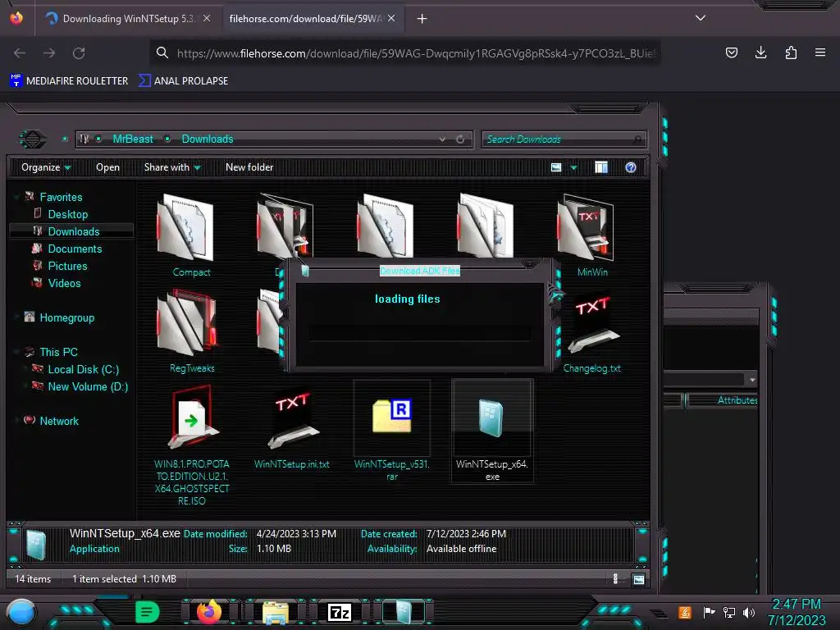Open MEDIAFIRE ROULETTER bookmark
The height and width of the screenshot is (630, 840).
click(69, 81)
